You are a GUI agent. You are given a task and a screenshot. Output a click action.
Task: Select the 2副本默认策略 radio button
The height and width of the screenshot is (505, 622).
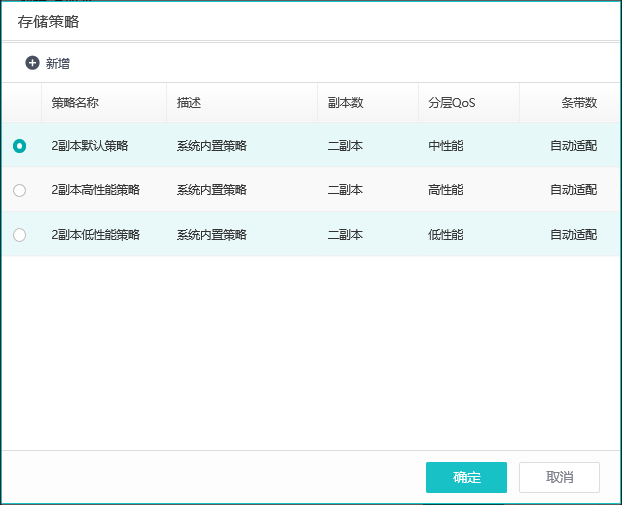pyautogui.click(x=20, y=146)
